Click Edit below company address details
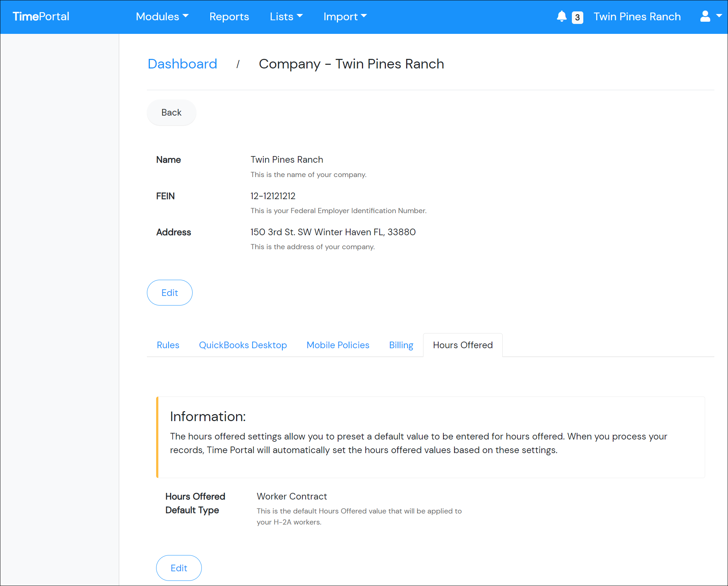Screen dimensions: 728x586 (169, 293)
